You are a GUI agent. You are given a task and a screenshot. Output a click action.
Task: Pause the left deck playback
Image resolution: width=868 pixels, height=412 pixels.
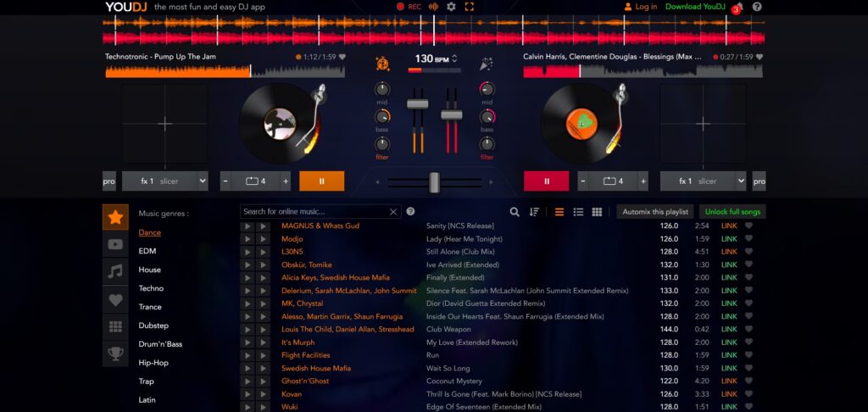[321, 181]
